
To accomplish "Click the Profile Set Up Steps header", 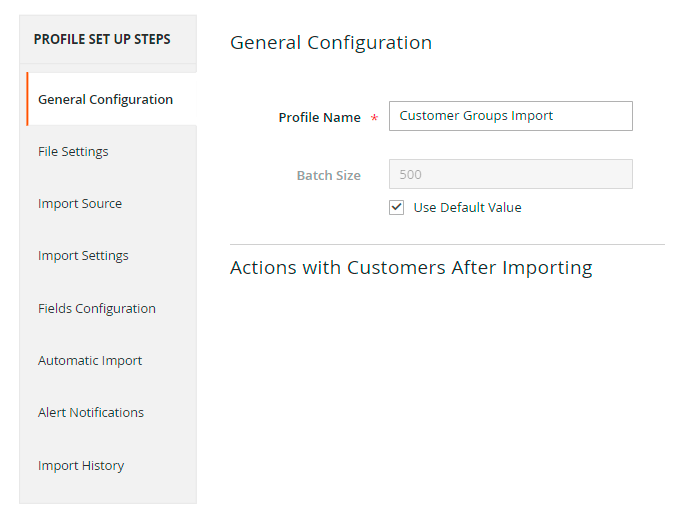I will pos(102,40).
